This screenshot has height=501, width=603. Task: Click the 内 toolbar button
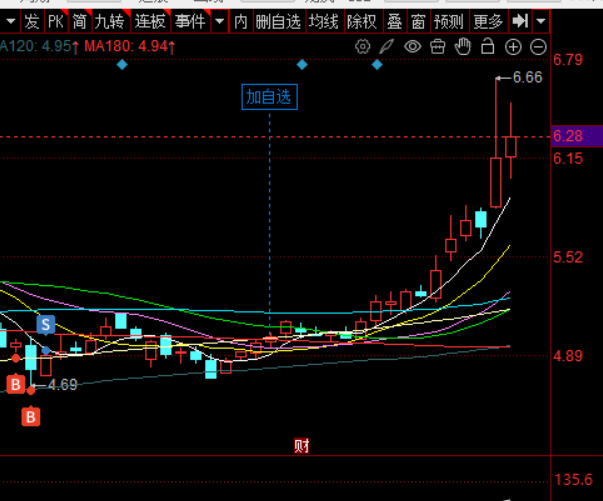241,21
